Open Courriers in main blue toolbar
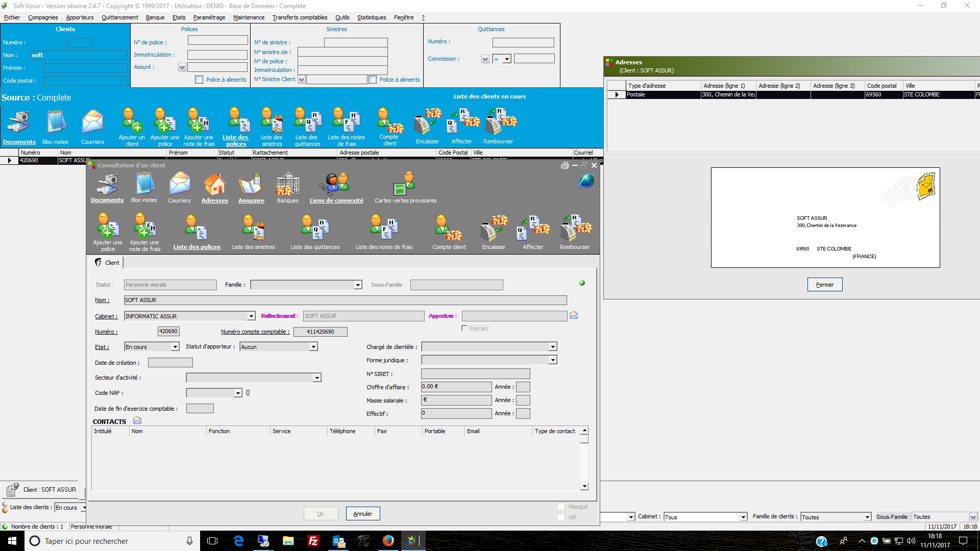The image size is (980, 551). (x=92, y=127)
